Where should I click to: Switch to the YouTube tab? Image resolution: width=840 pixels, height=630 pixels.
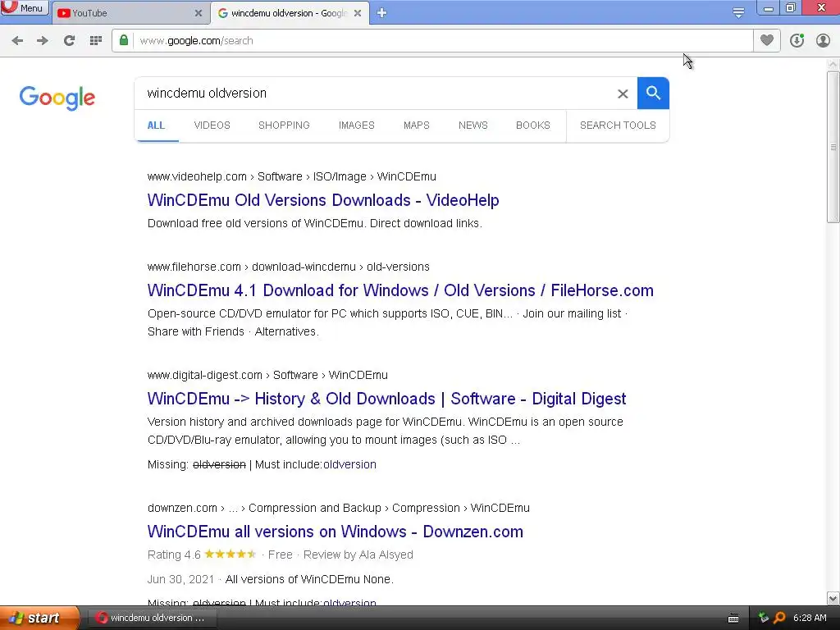(130, 13)
